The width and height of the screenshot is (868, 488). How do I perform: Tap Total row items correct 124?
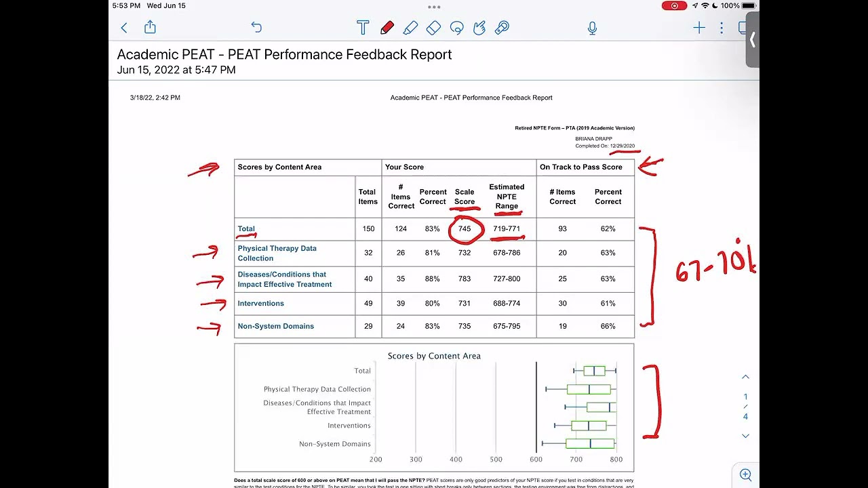[401, 229]
